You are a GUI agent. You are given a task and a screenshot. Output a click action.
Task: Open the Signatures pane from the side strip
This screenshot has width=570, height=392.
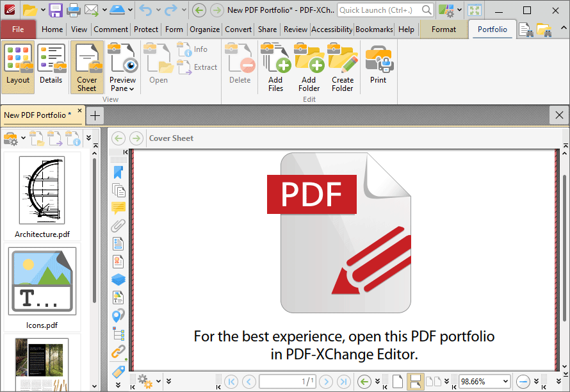click(118, 261)
